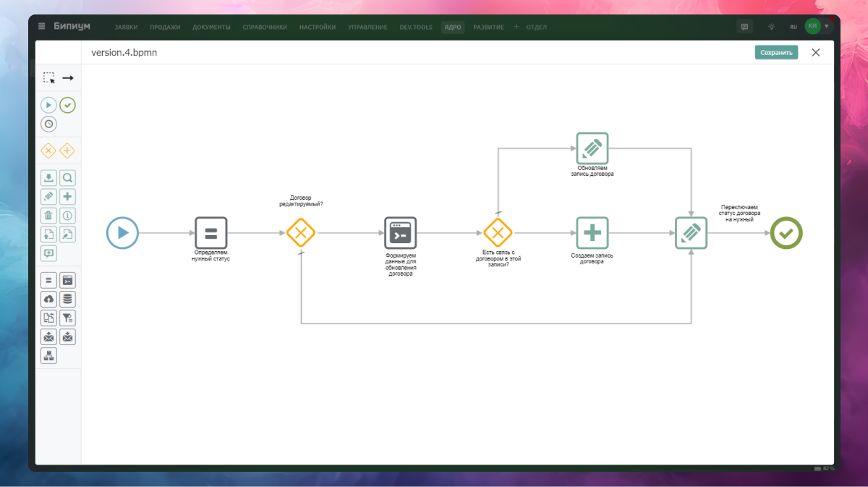Click the version.4.bpmn file title
Viewport: 868px width, 487px height.
coord(124,53)
